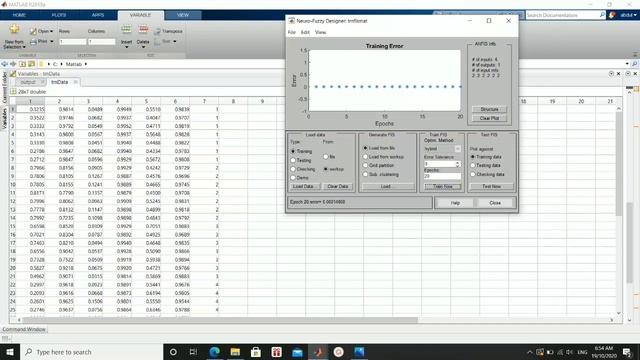
Task: Select Generate FIS Load from file radio
Action: click(x=366, y=148)
